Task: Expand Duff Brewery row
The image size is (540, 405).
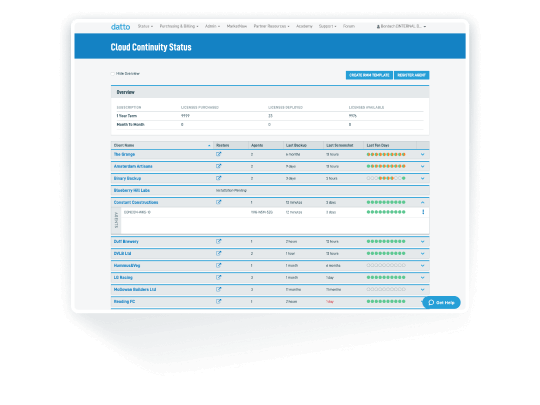Action: (423, 242)
